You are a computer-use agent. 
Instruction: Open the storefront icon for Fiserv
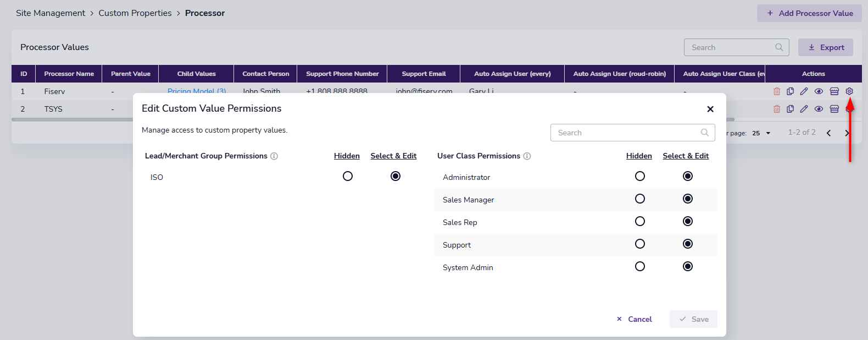pyautogui.click(x=834, y=91)
